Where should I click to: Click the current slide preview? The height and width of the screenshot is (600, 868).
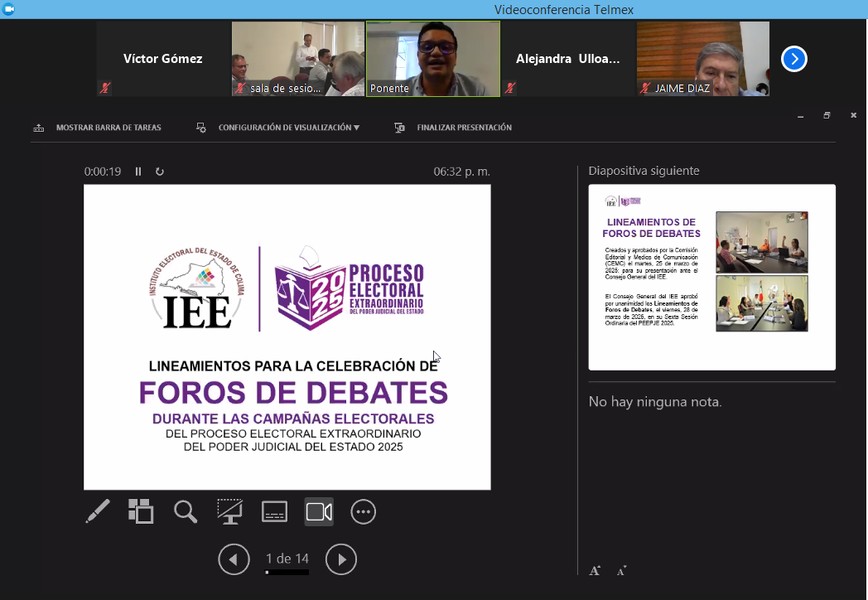[x=287, y=336]
